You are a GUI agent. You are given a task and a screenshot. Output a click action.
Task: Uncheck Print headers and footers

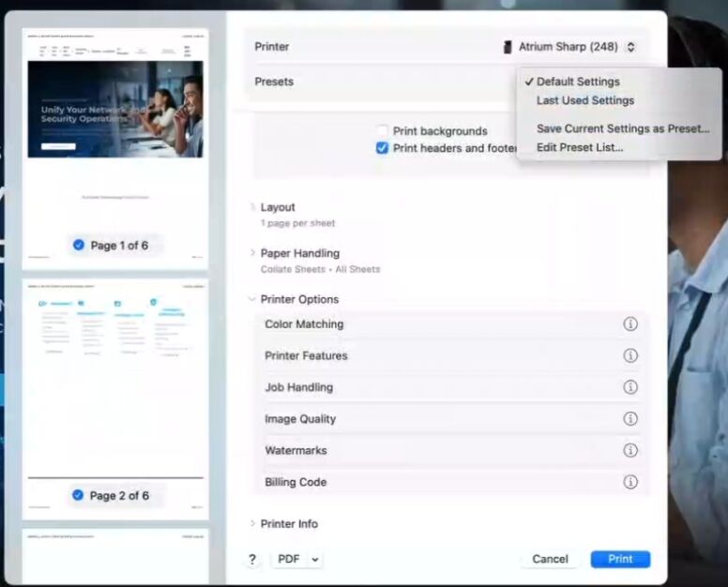pyautogui.click(x=382, y=148)
